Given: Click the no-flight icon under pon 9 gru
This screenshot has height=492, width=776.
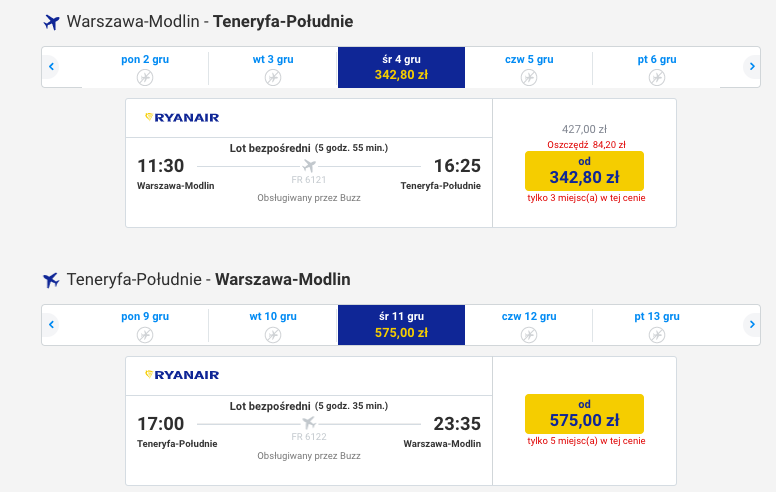Looking at the screenshot, I should click(x=145, y=335).
